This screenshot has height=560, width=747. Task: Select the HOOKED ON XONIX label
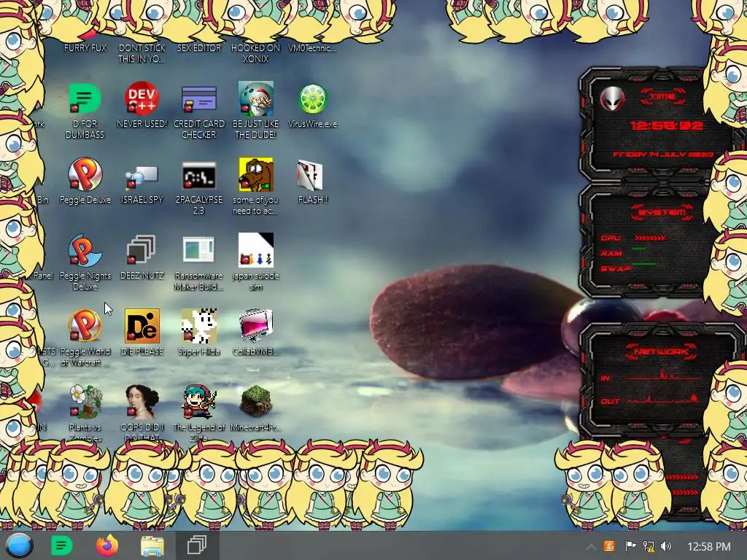(256, 53)
